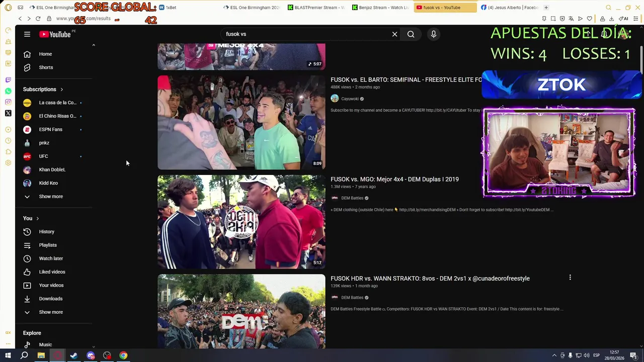Open Windows Start menu
Image resolution: width=644 pixels, height=362 pixels.
click(x=8, y=355)
